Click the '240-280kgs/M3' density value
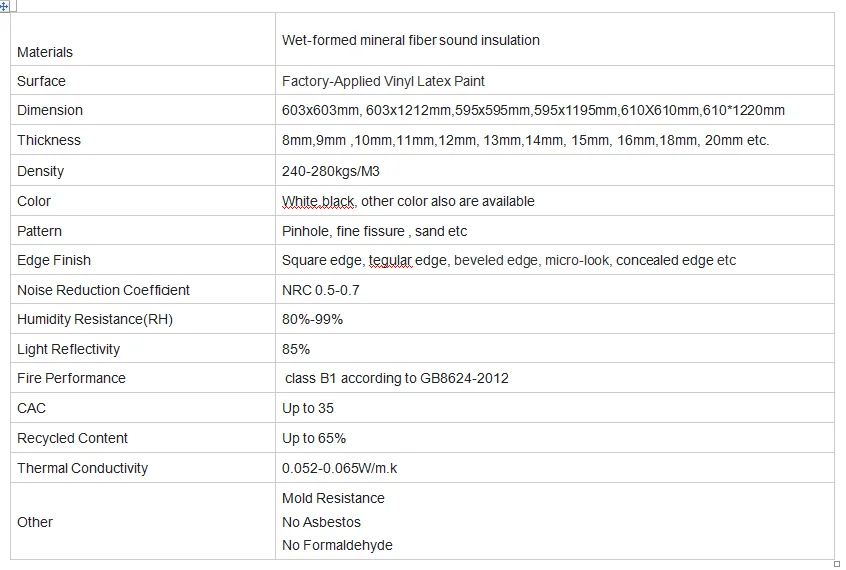The height and width of the screenshot is (570, 846). click(x=328, y=171)
